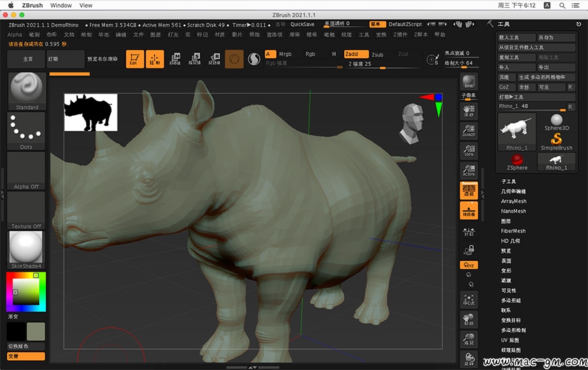Click the AC50% antialiased half-size icon
The image size is (588, 370).
[468, 171]
